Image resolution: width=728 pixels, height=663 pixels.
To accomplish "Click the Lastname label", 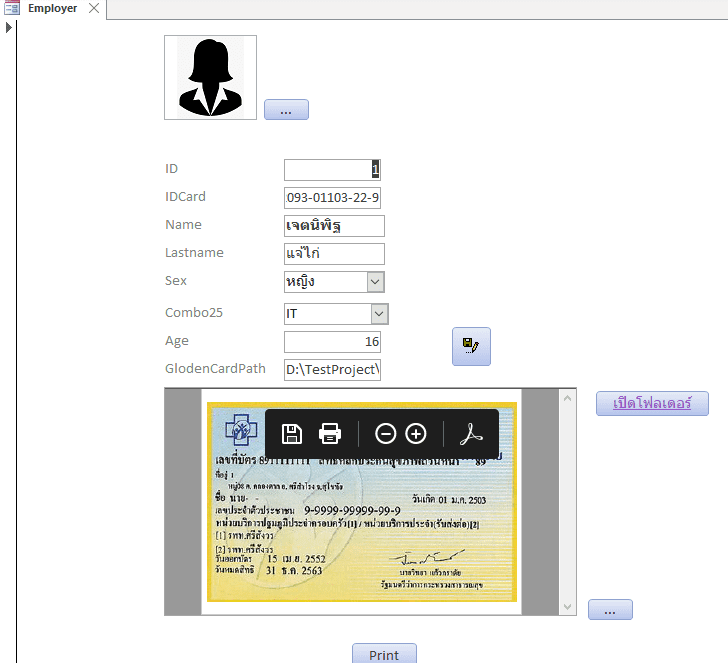I will 194,253.
